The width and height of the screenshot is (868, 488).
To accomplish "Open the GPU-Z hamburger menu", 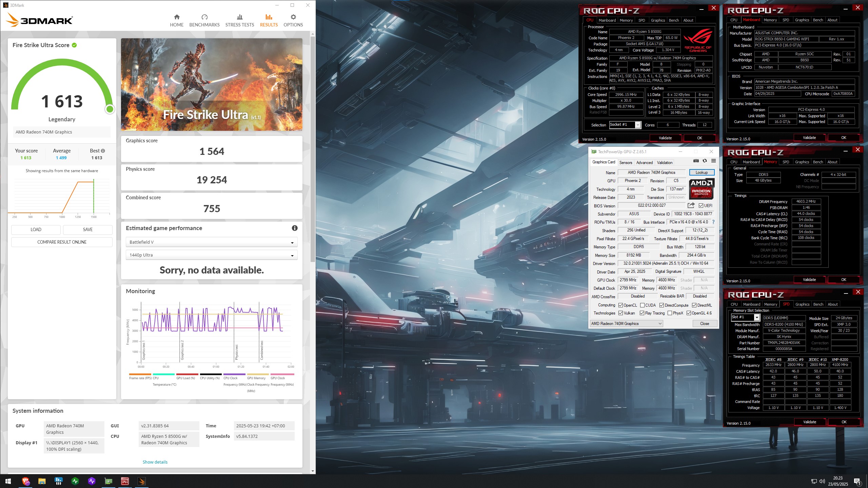I will click(x=713, y=161).
